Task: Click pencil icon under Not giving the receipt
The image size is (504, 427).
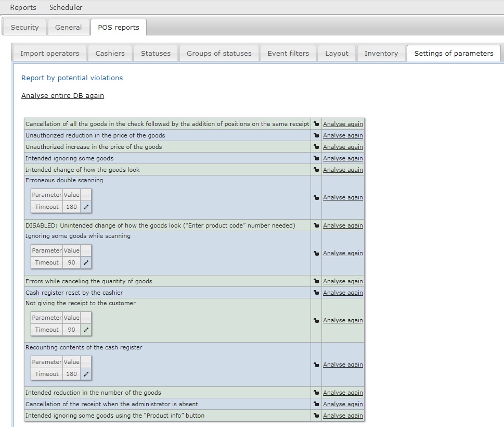Action: tap(86, 330)
